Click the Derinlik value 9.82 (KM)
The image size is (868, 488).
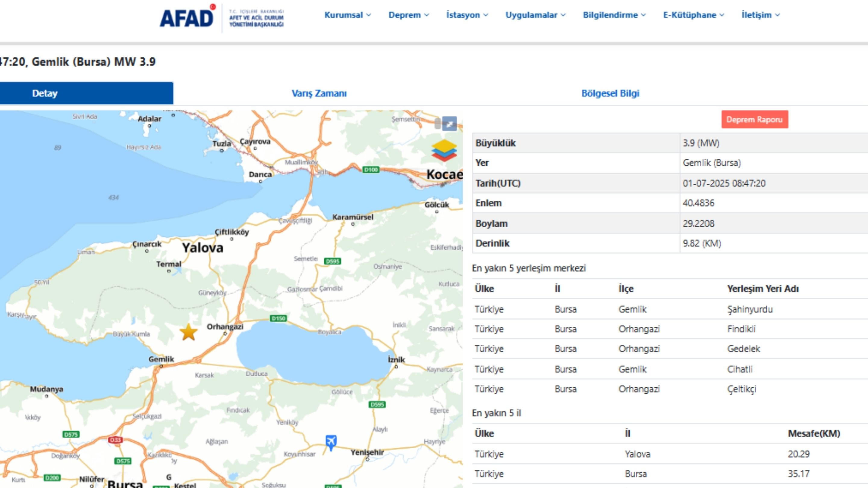[x=702, y=243]
